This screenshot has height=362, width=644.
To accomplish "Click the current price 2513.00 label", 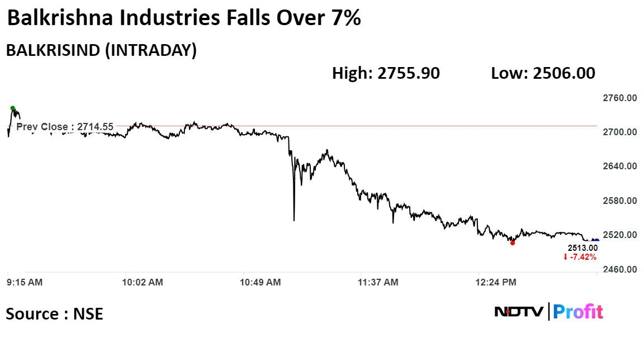I will click(x=583, y=248).
